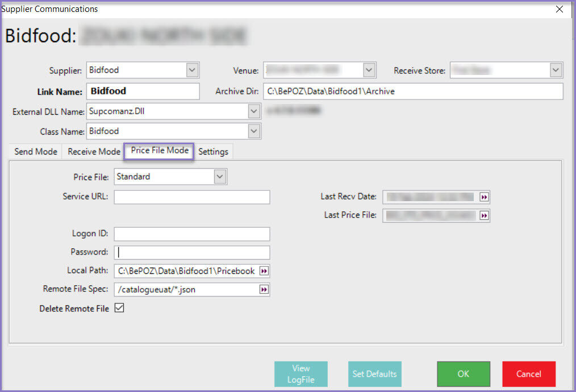Expand the External DLL Name dropdown
Screen dimensions: 576x392
tap(254, 111)
